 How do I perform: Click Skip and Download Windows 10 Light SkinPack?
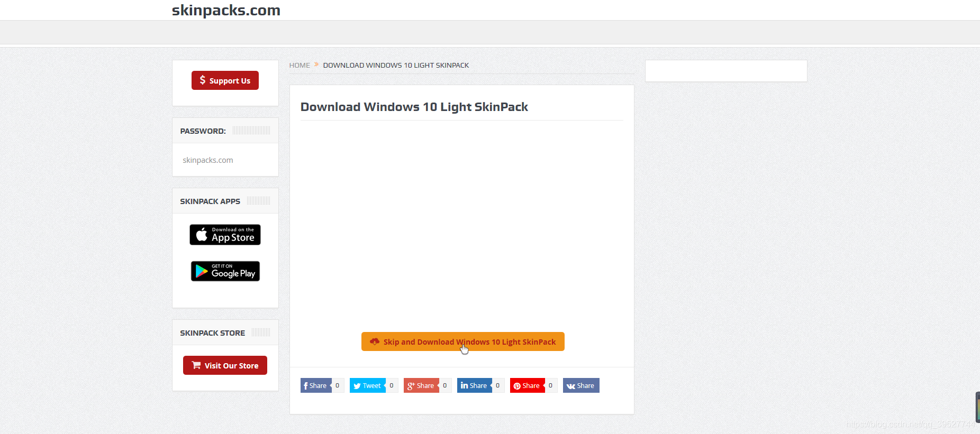click(462, 341)
